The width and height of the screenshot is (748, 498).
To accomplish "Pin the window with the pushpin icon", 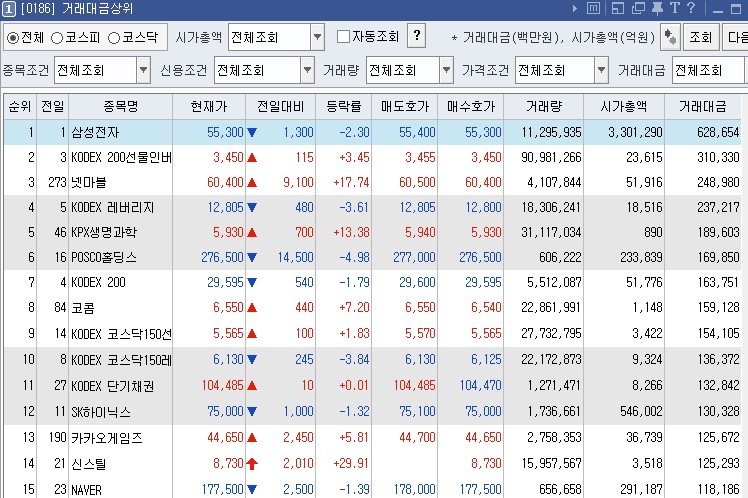I will [657, 8].
